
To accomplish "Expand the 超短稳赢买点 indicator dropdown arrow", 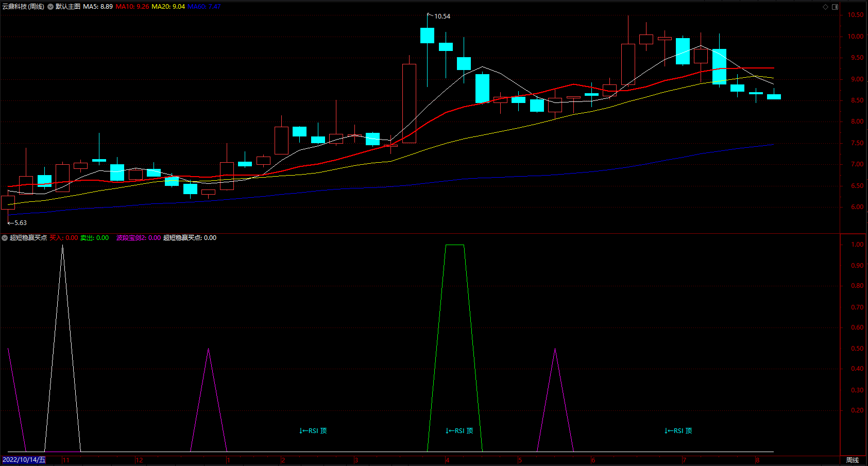I will 5,238.
